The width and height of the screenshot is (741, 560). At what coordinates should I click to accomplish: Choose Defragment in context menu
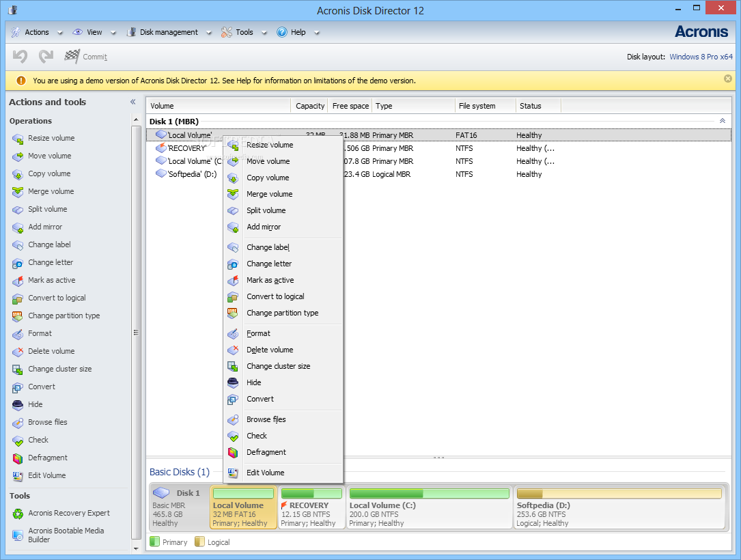pos(283,452)
